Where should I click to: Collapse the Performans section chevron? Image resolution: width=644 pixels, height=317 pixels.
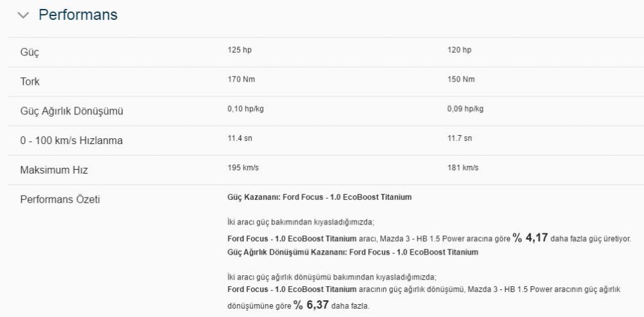pos(24,15)
